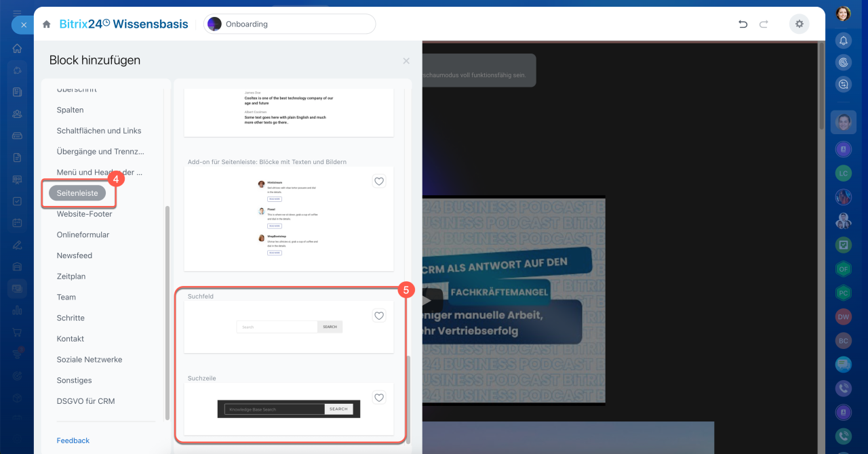Open the calendar icon in the left sidebar
The height and width of the screenshot is (454, 868).
(17, 223)
